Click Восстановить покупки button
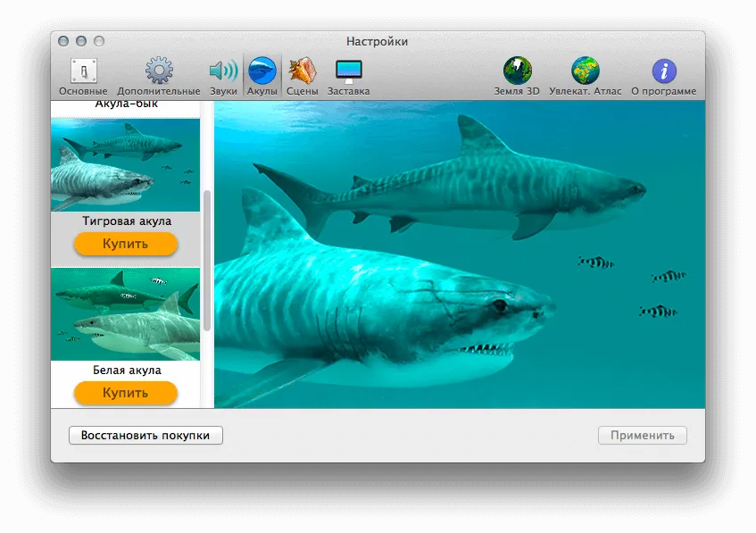 145,435
